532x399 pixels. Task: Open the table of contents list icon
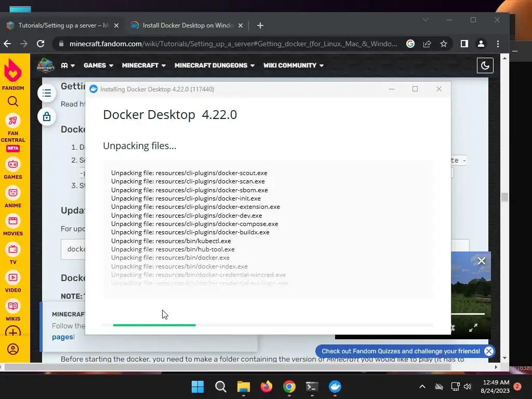click(x=47, y=93)
